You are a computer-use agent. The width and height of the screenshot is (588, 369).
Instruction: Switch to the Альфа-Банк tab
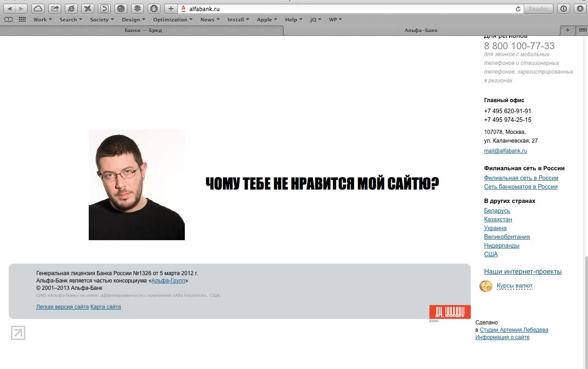tap(421, 30)
